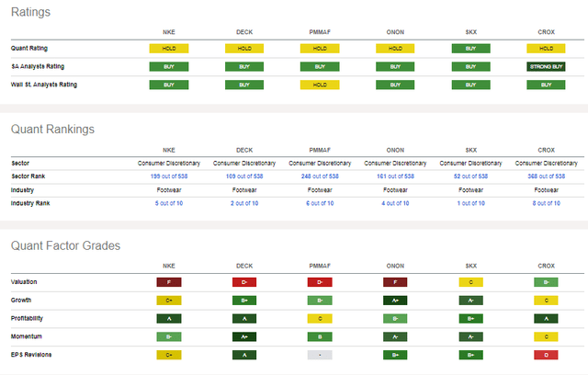The image size is (588, 375).
Task: Click ONON ticker header in Quant Factor Grades
Action: click(395, 266)
